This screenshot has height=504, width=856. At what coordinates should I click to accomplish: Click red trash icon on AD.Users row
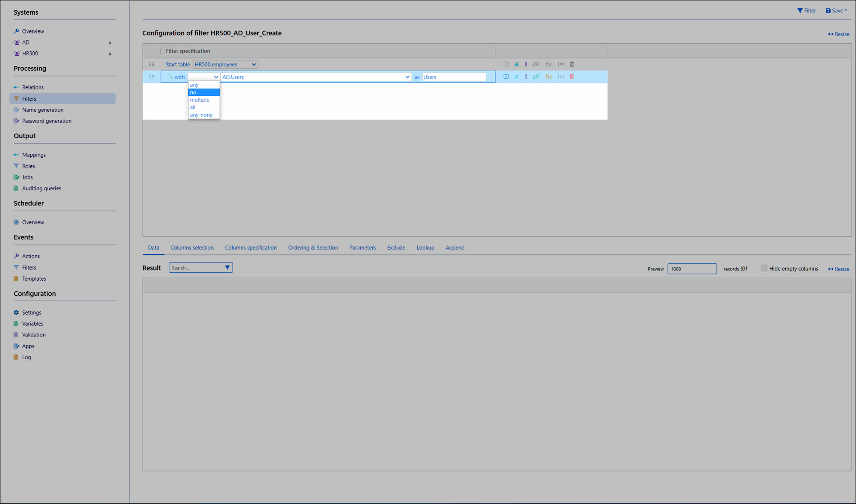572,77
